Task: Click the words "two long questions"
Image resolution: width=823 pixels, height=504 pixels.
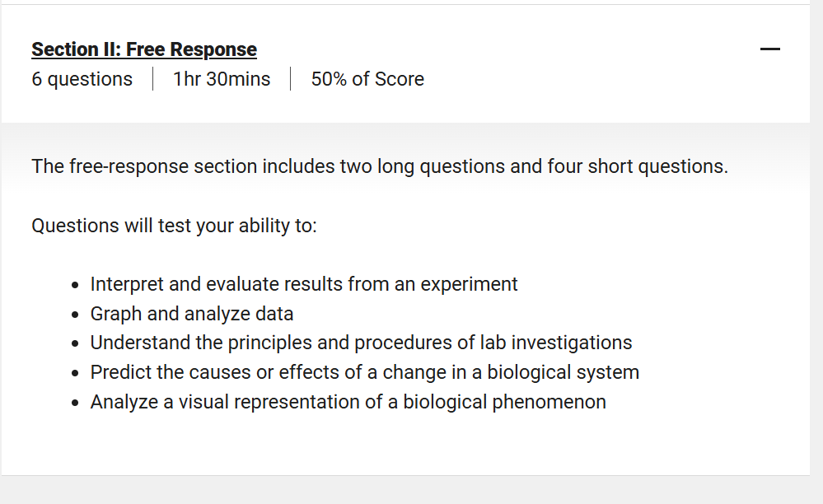Action: pos(439,166)
